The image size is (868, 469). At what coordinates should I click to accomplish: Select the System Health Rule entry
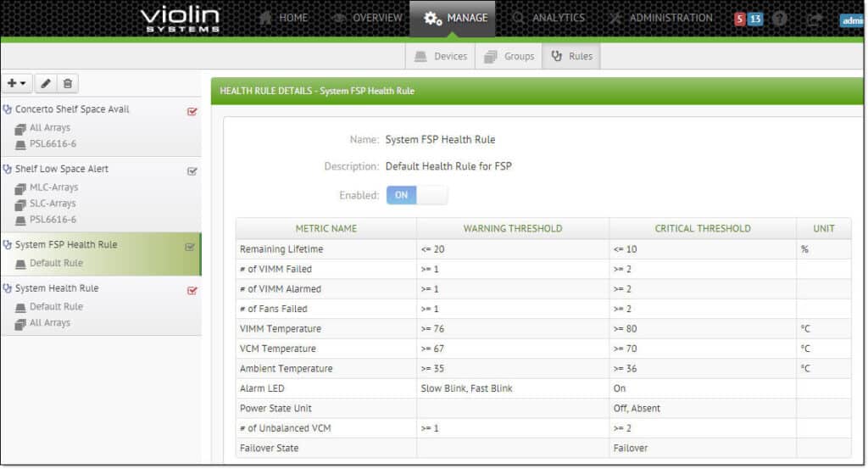click(57, 288)
